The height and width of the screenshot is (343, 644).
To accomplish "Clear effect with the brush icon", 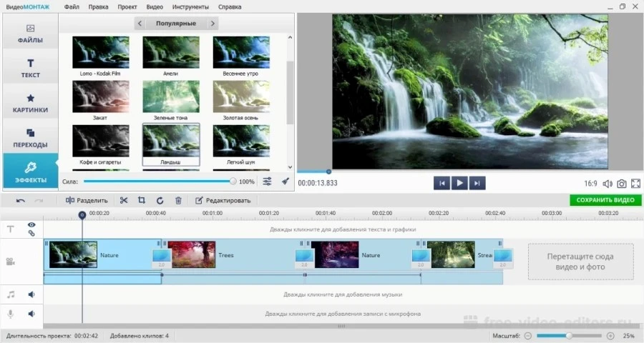I will [286, 181].
